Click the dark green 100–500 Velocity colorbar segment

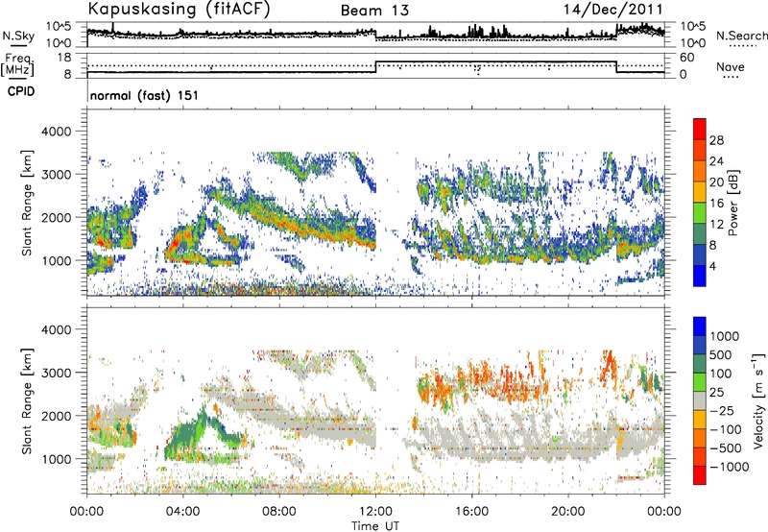click(700, 364)
